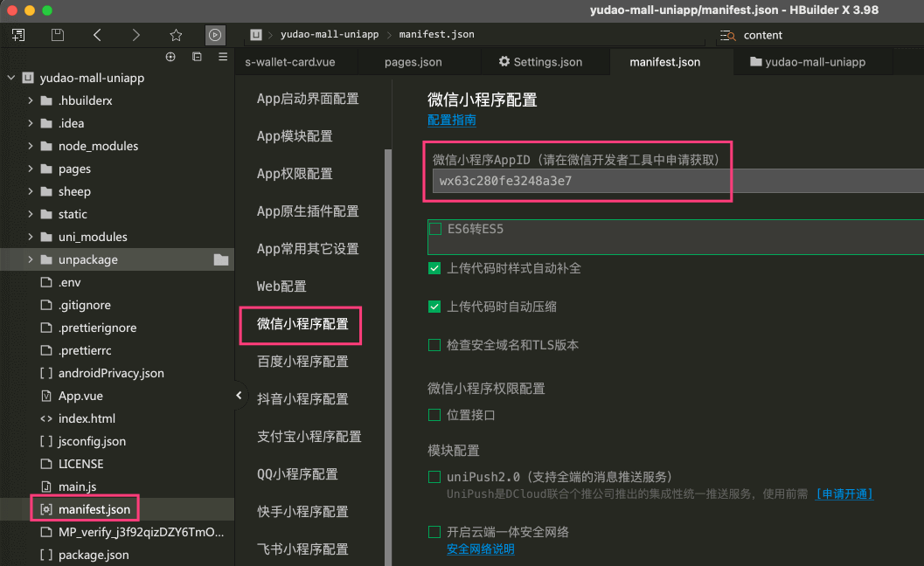The image size is (924, 566).
Task: Collapse the sidebar with the arrow handle
Action: point(239,396)
